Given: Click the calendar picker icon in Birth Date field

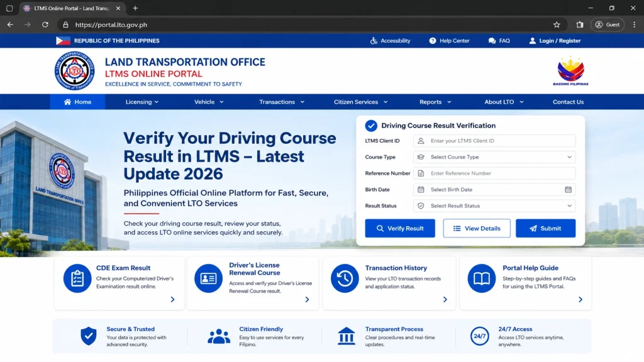Looking at the screenshot, I should pos(568,190).
